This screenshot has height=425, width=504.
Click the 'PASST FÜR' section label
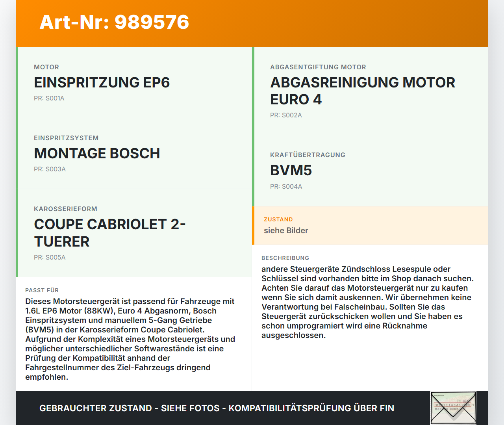point(42,290)
